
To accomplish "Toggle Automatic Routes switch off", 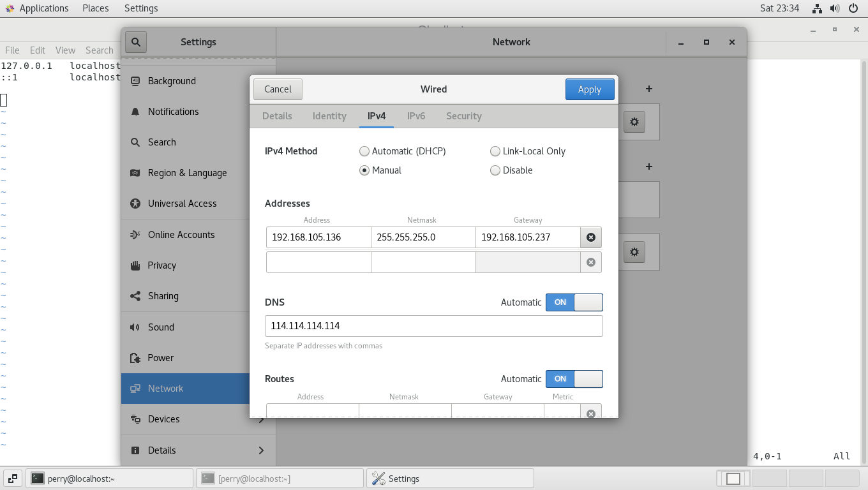I will (x=574, y=379).
